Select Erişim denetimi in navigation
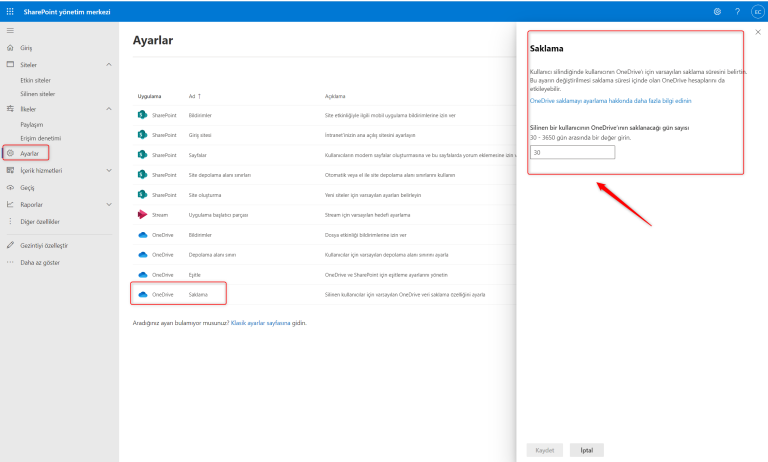Screen dimensions: 768x462 (40, 137)
